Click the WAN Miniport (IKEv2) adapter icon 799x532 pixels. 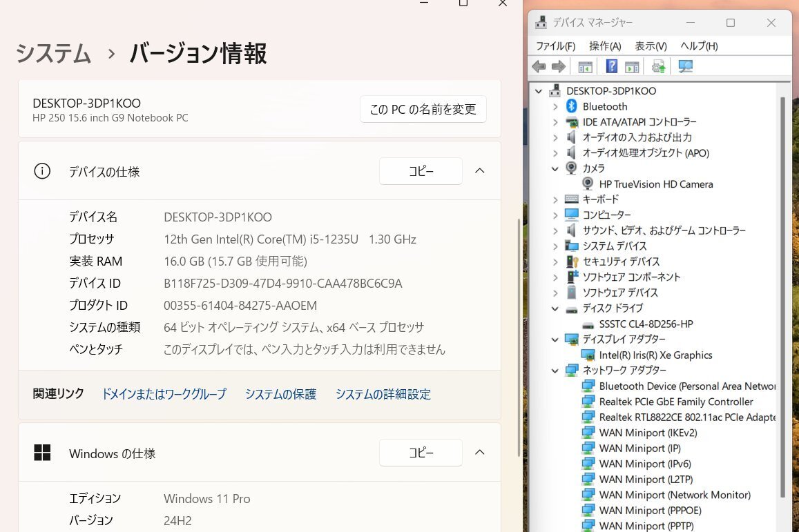coord(588,432)
